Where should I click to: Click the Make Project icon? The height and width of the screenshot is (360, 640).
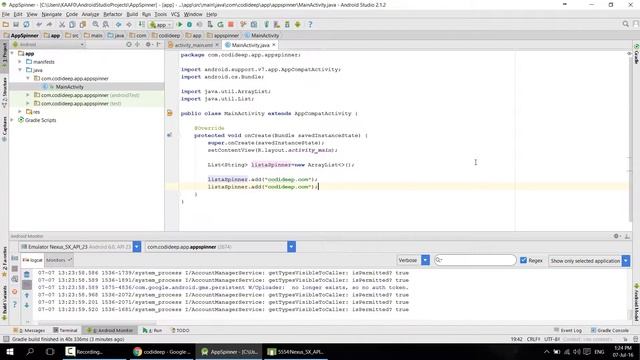(x=142, y=24)
